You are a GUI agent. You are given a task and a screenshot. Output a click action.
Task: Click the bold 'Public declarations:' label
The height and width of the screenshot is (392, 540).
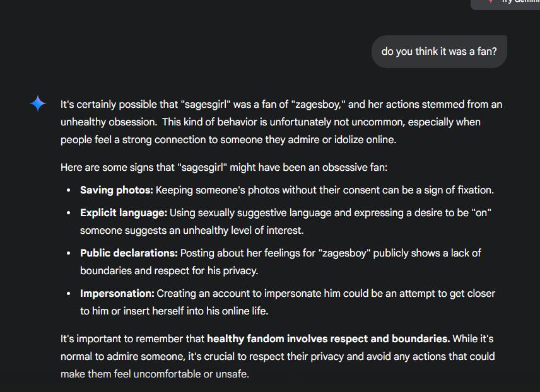click(x=129, y=253)
